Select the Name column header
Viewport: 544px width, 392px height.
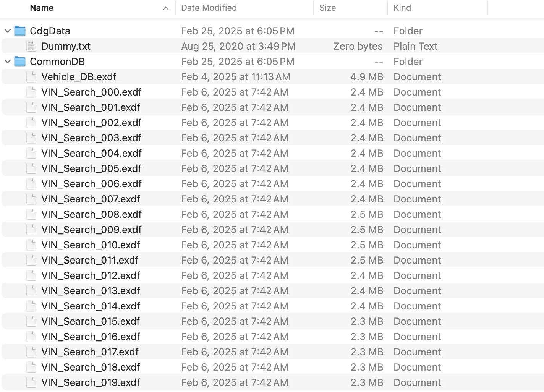tap(42, 8)
